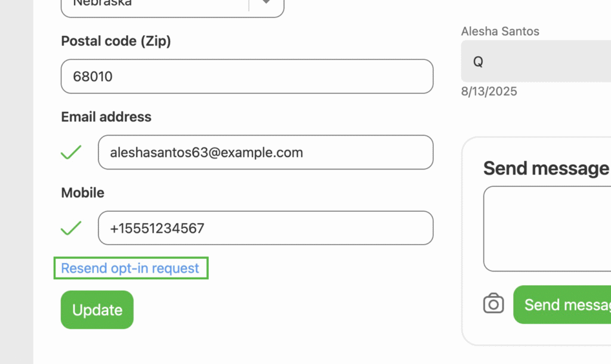Screen dimensions: 611x364
Task: Click the Alesha Santos sender name
Action: 500,31
